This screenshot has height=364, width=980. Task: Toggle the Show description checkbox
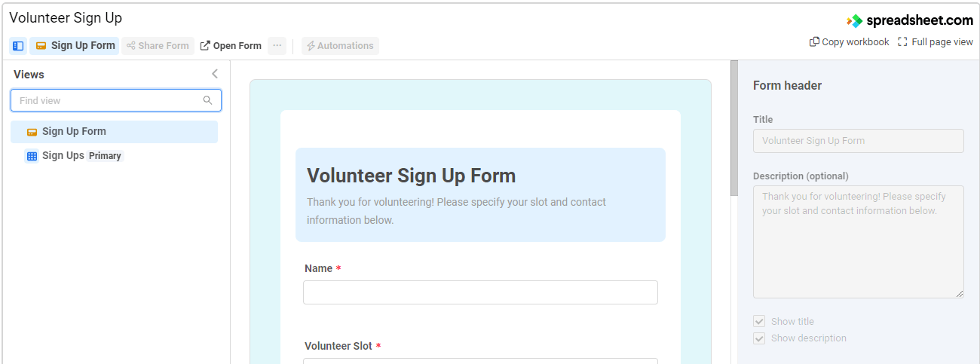point(759,338)
